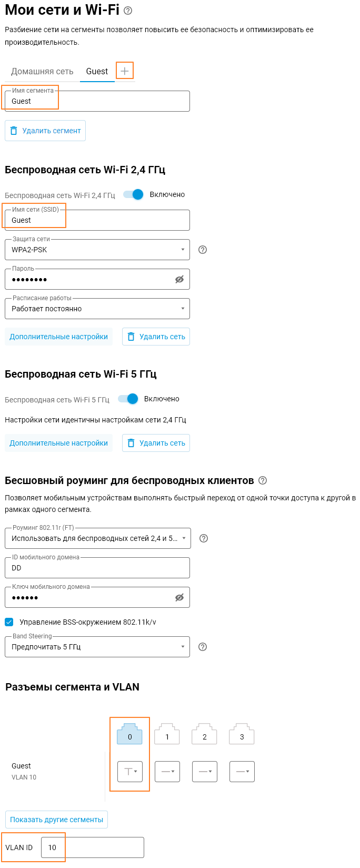The image size is (360, 868).
Task: Click the VLAN ID input field
Action: tap(93, 847)
